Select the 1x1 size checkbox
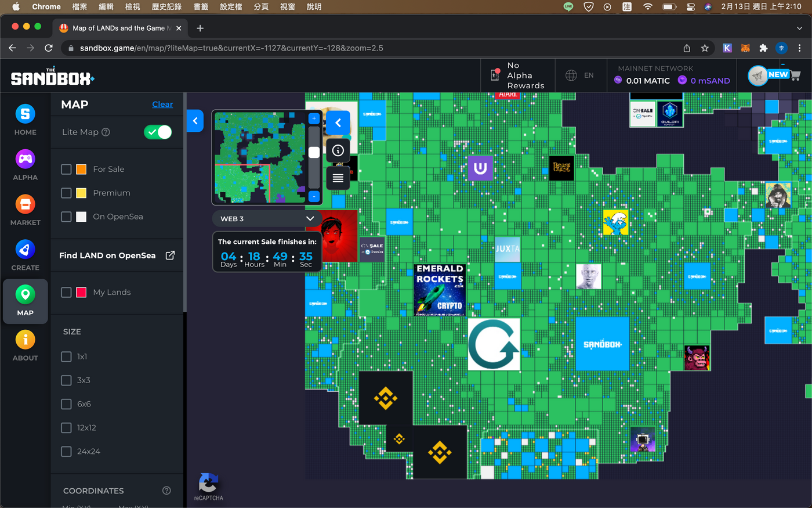Screen dimensions: 812x508 tap(66, 356)
